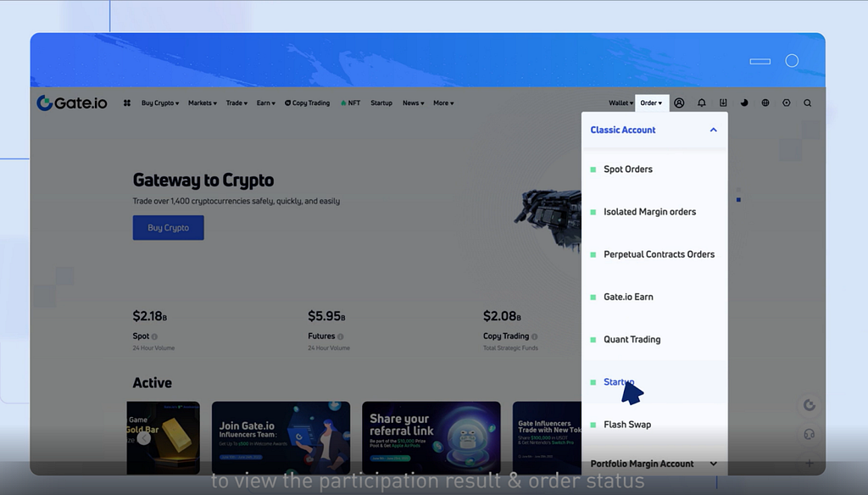This screenshot has height=495, width=868.
Task: Click the Gate.io logo
Action: [72, 103]
